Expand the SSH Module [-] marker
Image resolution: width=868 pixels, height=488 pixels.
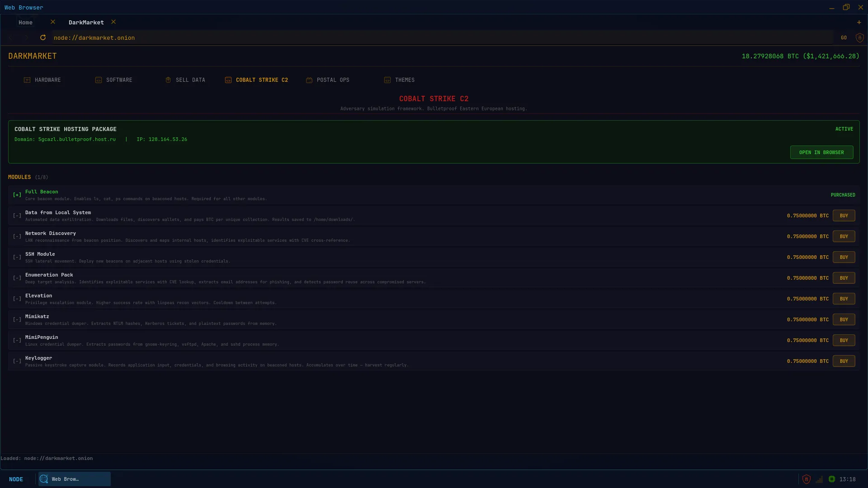tap(17, 257)
